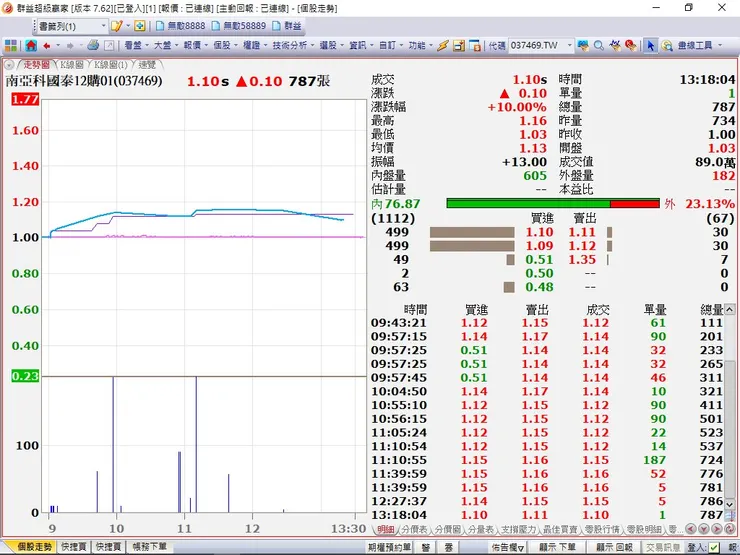Expand the 功能 menu
Viewport: 740px width, 555px height.
coord(420,46)
